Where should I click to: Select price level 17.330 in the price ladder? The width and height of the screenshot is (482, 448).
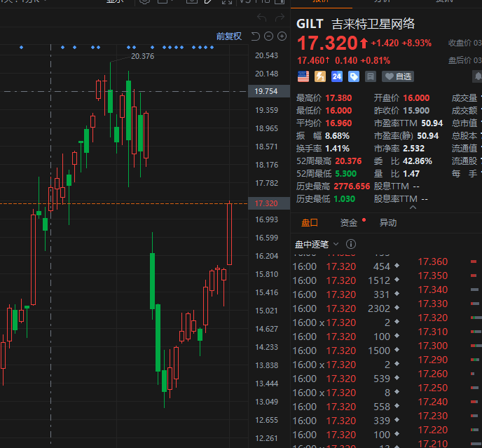point(433,304)
